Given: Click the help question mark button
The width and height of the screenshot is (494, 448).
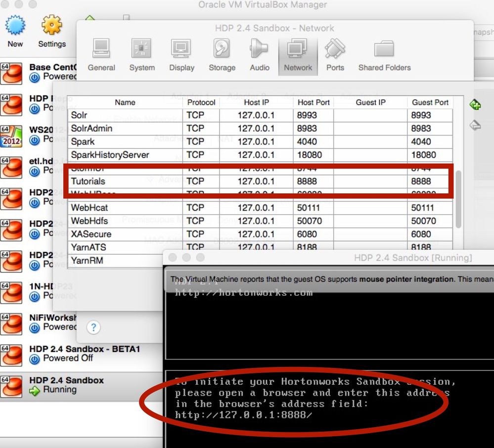Looking at the screenshot, I should point(93,328).
